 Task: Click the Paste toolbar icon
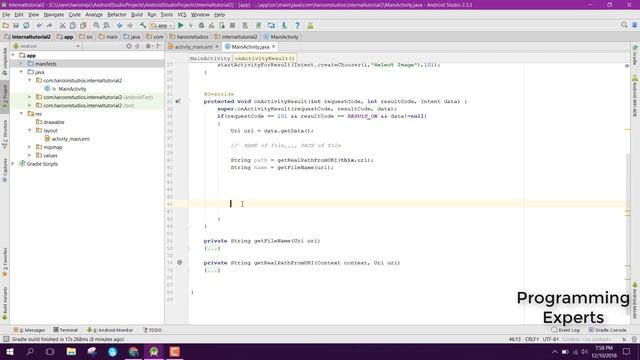pyautogui.click(x=83, y=25)
